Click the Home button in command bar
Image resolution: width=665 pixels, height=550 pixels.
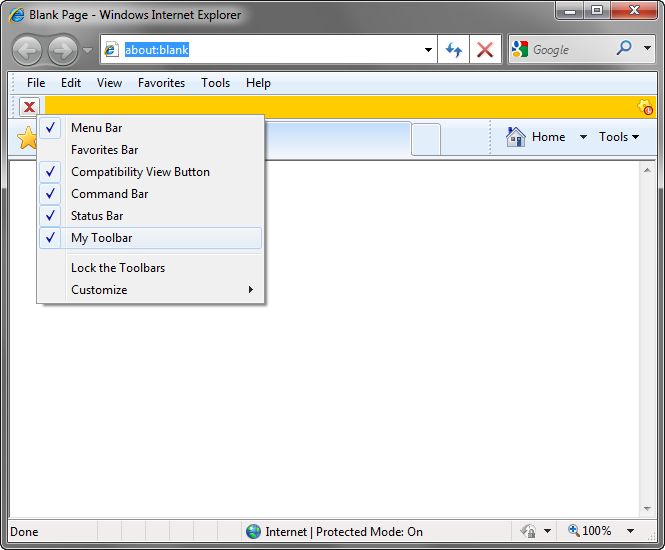(x=536, y=137)
